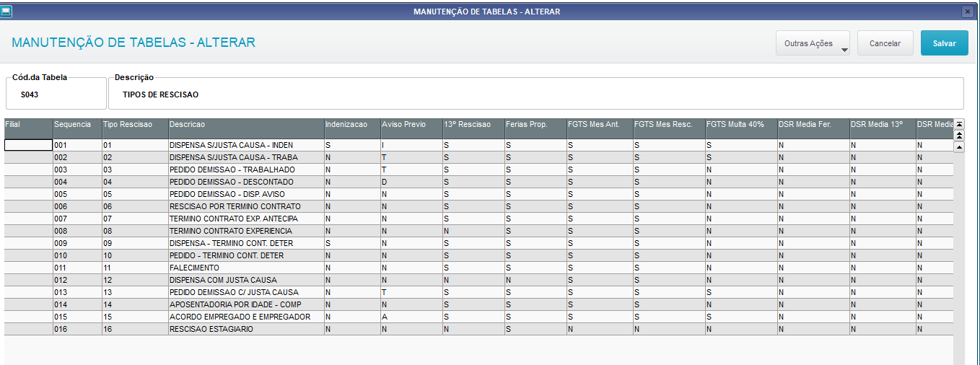The width and height of the screenshot is (980, 365).
Task: Select row DISPENSA COM JUSTA CAUSA
Action: coord(479,280)
